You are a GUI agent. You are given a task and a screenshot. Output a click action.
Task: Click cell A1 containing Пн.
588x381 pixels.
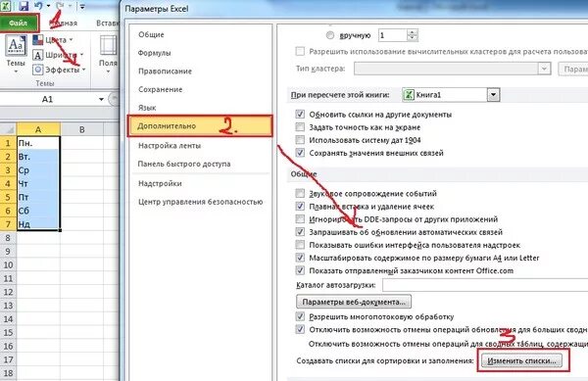(38, 143)
